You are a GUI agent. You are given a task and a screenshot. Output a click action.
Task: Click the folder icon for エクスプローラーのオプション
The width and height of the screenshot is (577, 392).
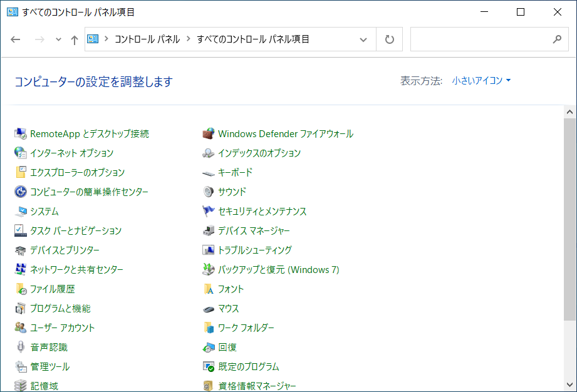point(21,172)
